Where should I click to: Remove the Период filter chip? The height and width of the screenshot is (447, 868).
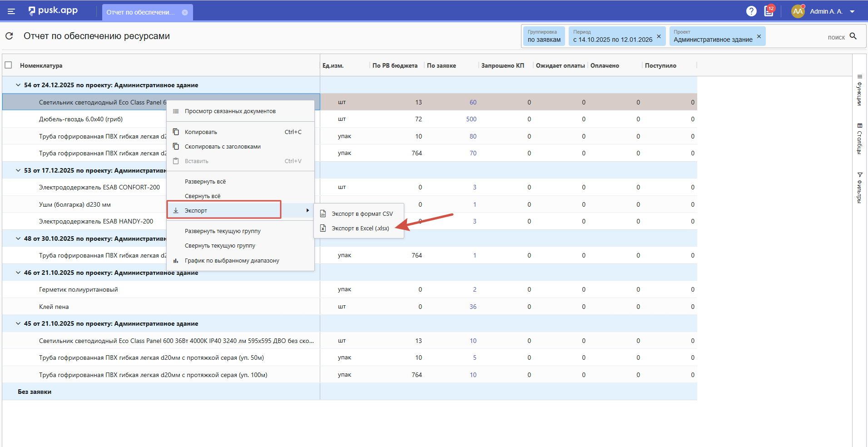[x=659, y=36]
